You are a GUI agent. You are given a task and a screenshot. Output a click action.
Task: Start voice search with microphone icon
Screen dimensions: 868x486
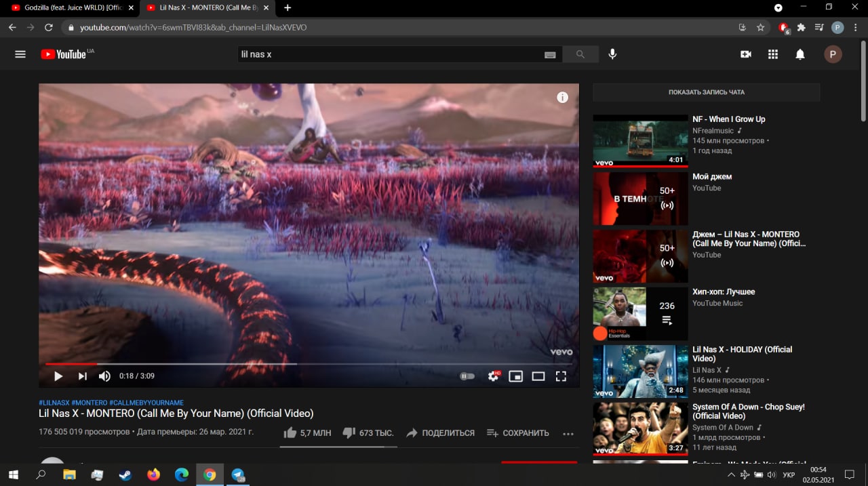pos(612,54)
